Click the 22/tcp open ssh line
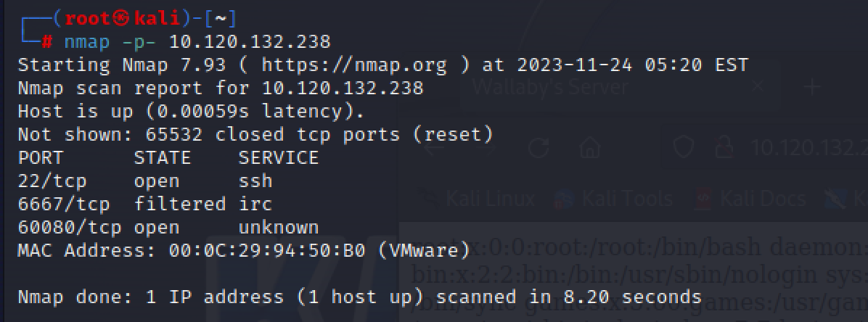The width and height of the screenshot is (868, 322). tap(145, 181)
